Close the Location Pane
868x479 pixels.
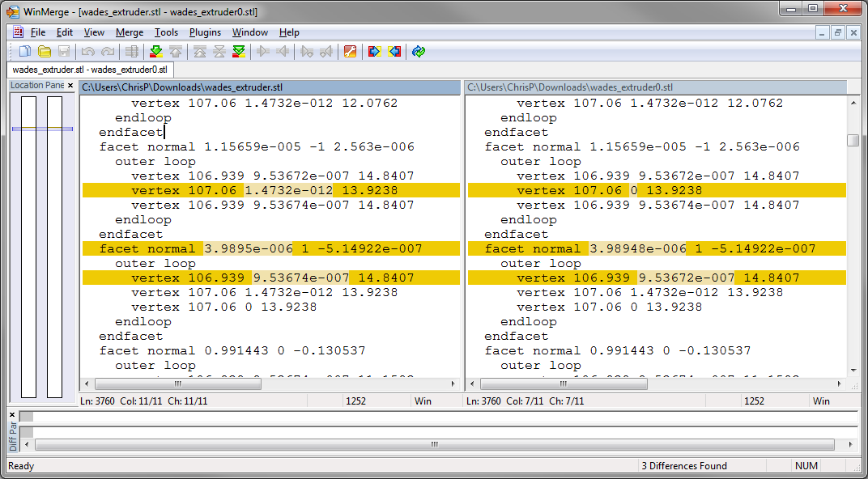pos(70,86)
